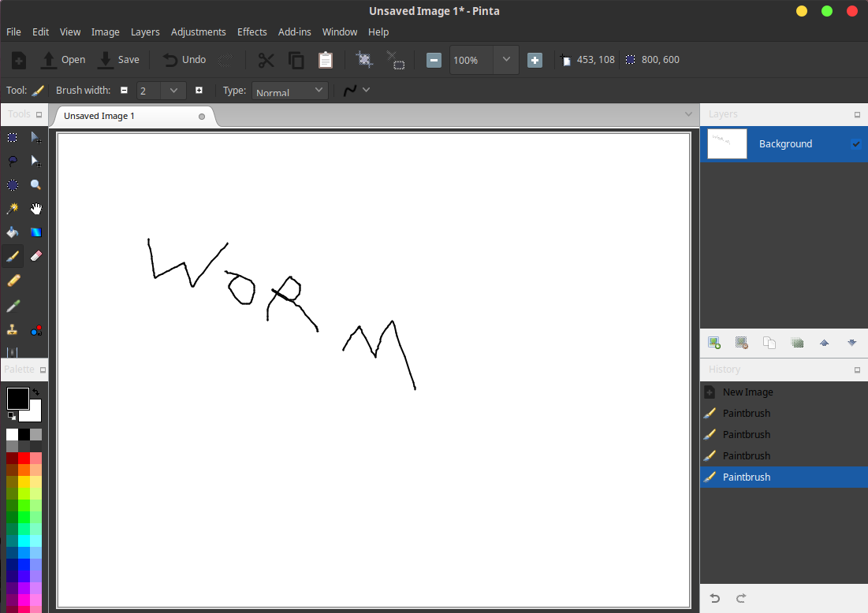Click the secondary white color swatch
This screenshot has width=868, height=613.
pos(35,414)
